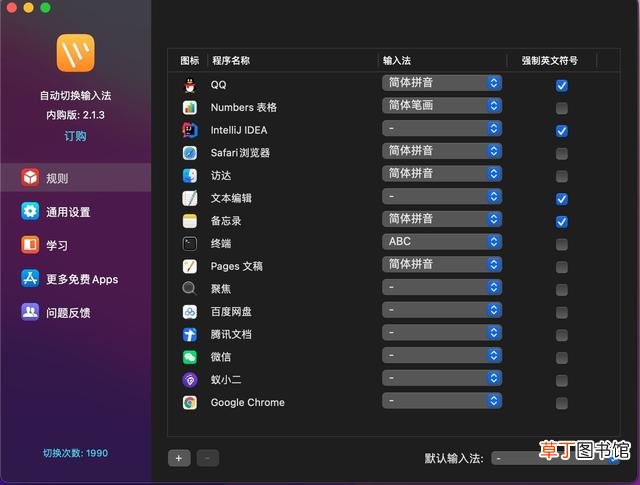Open the 默认输入法 dropdown
Screen dimensions: 640x485
tap(555, 458)
